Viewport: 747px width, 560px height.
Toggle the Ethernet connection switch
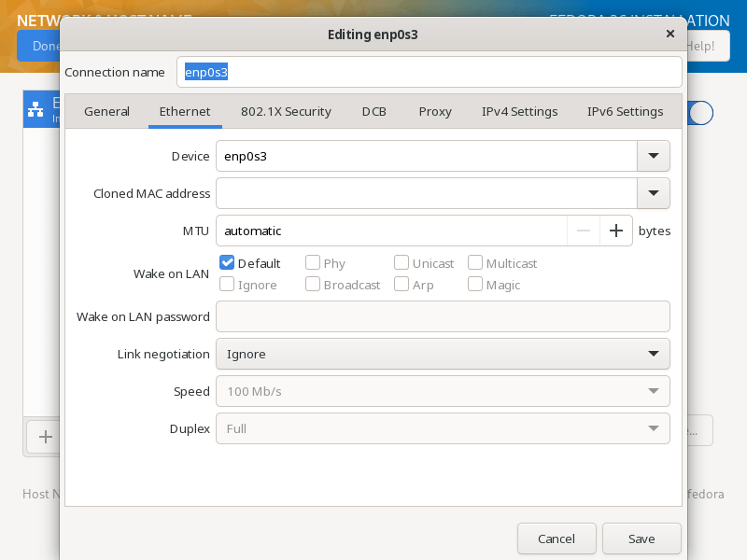pos(700,113)
